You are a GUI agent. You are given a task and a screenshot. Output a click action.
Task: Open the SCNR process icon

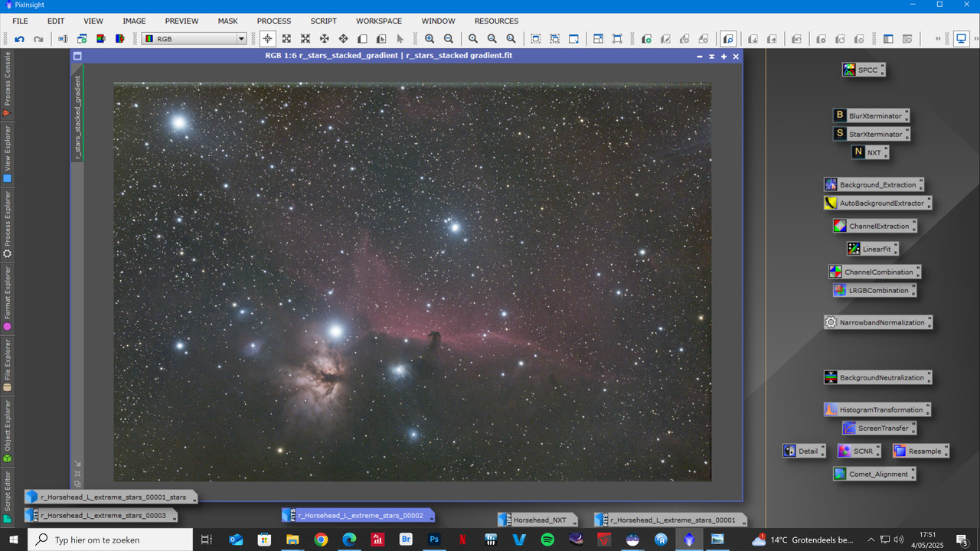857,450
